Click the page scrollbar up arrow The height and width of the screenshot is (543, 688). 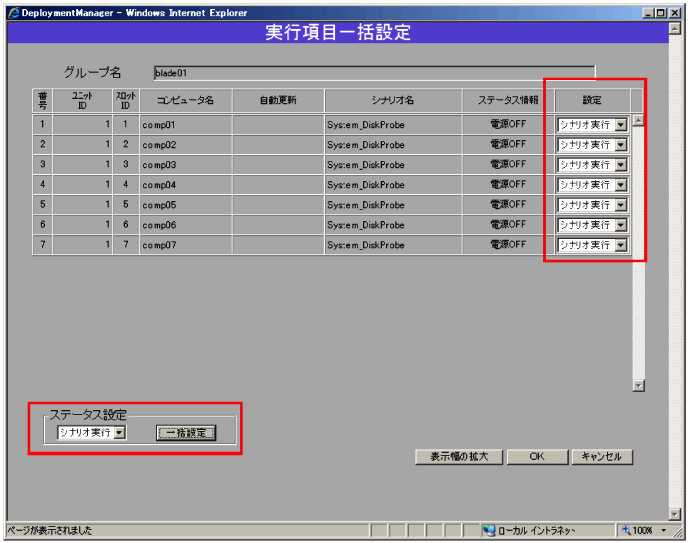(675, 29)
